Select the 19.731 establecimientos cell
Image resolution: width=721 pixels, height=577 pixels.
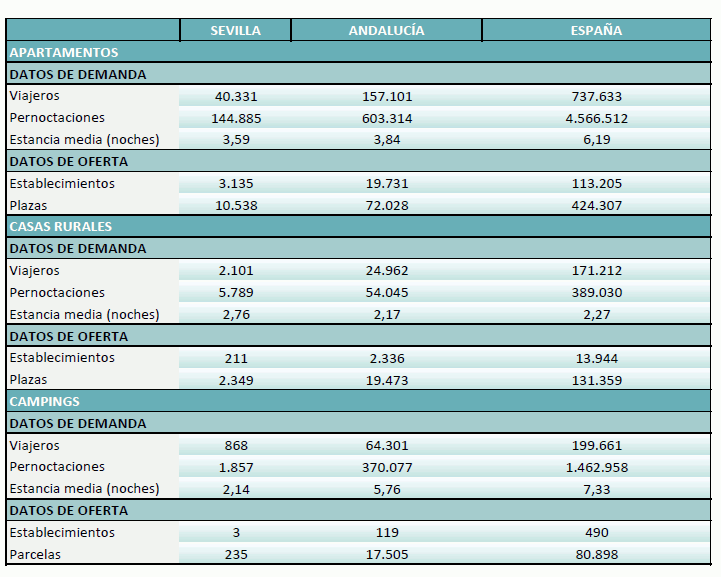coord(386,183)
